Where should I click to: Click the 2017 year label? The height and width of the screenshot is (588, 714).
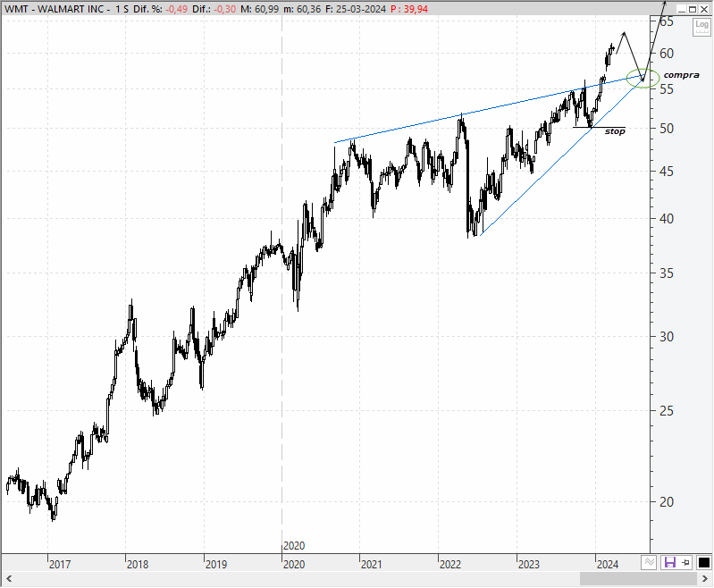60,565
